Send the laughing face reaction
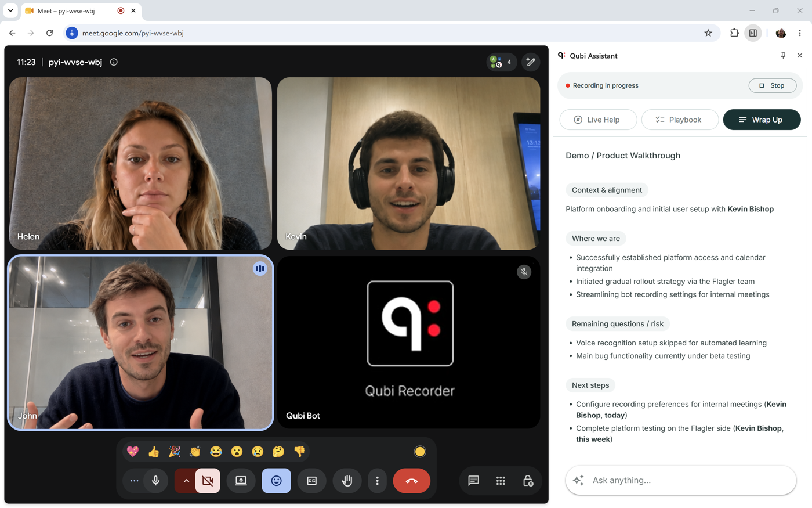Screen dimensions: 812x508 click(216, 452)
